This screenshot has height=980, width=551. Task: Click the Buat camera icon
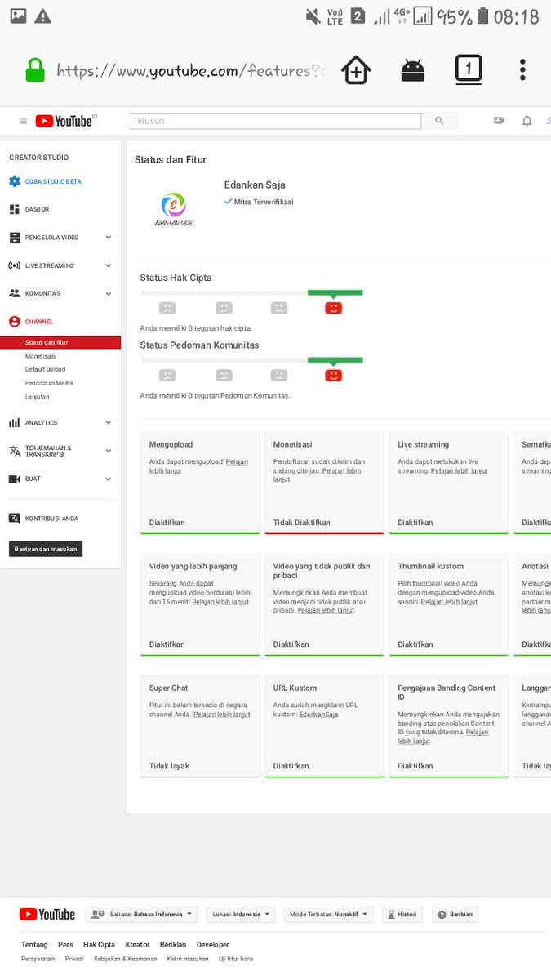pos(14,479)
